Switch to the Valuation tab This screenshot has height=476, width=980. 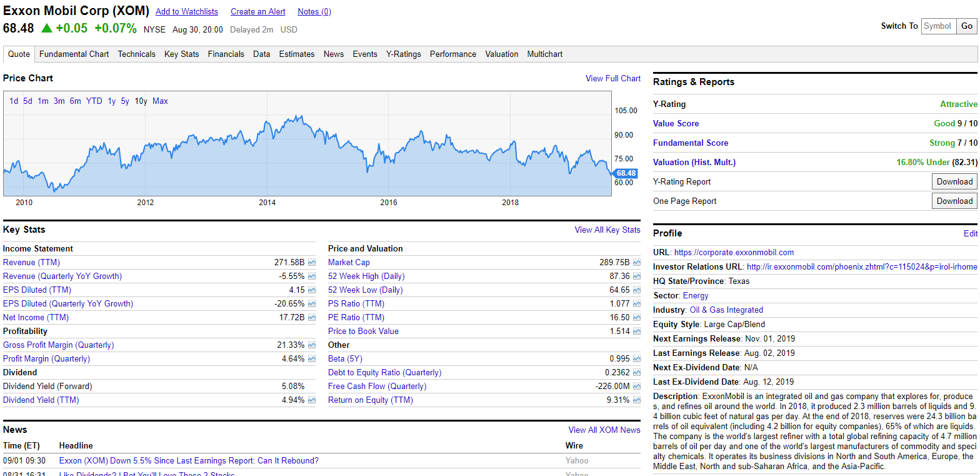(502, 54)
